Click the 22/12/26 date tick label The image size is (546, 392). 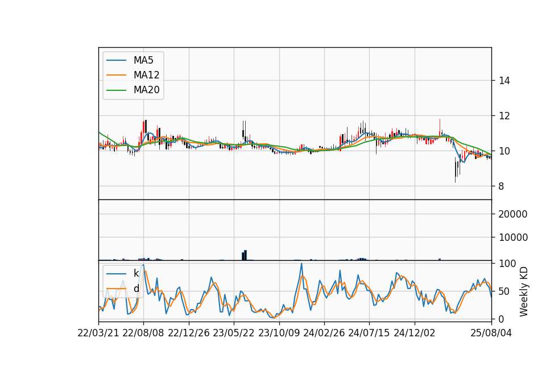point(189,333)
